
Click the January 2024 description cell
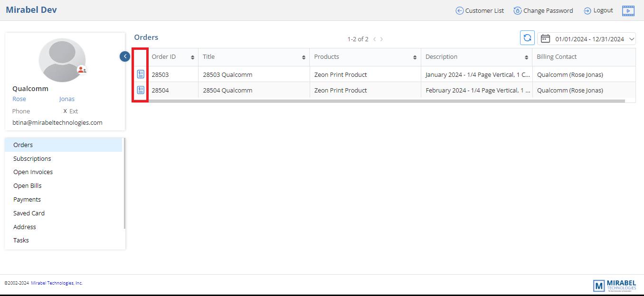click(478, 74)
